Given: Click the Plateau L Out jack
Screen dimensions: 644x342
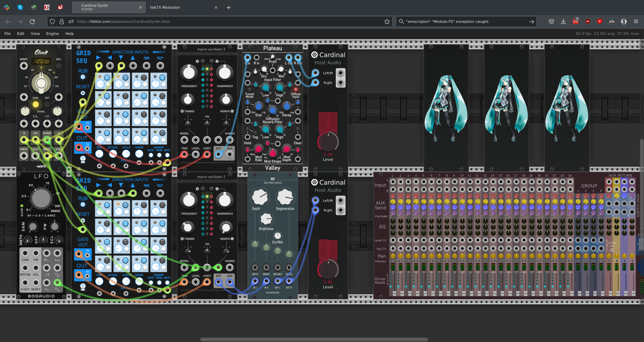Looking at the screenshot, I should pos(289,58).
